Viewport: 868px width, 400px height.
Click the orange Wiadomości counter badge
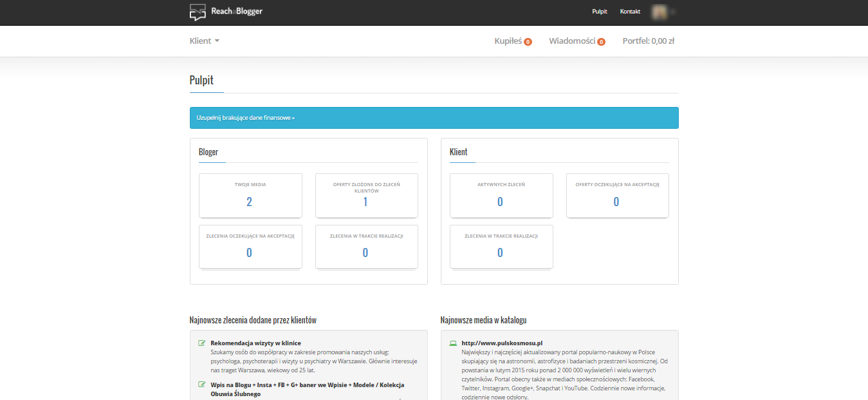[x=601, y=42]
